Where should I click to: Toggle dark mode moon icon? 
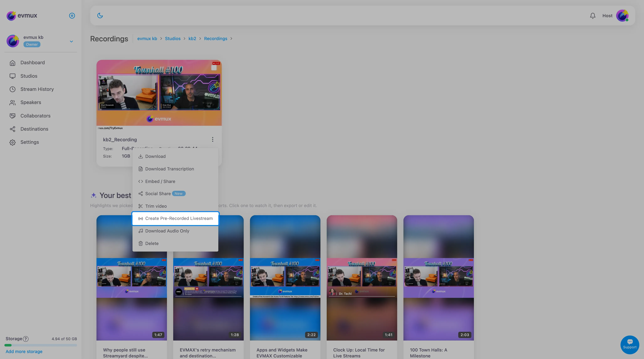click(100, 16)
